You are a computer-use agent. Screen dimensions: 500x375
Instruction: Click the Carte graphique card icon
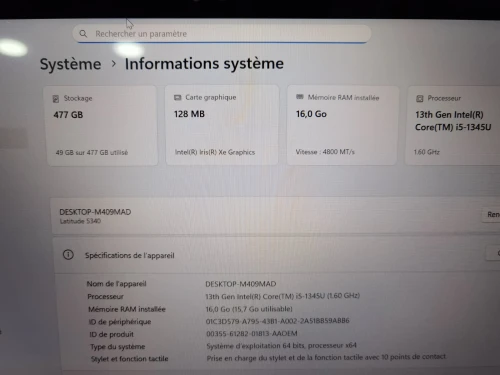[178, 97]
